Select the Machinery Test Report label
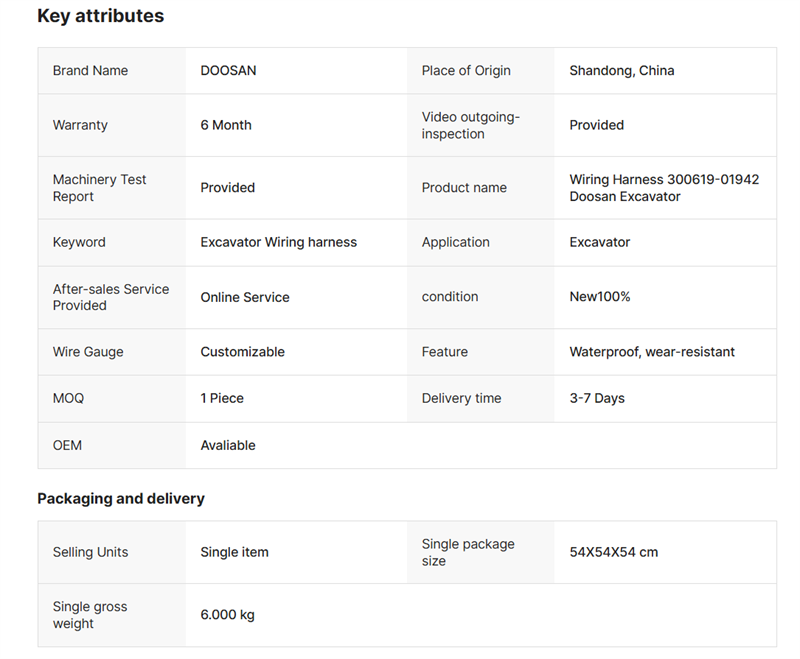 pyautogui.click(x=99, y=188)
